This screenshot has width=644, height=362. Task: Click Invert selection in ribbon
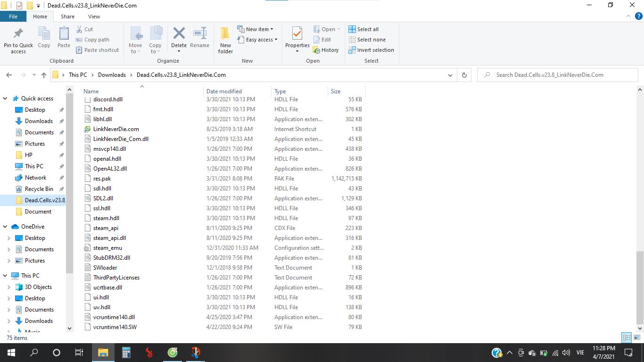[371, 50]
